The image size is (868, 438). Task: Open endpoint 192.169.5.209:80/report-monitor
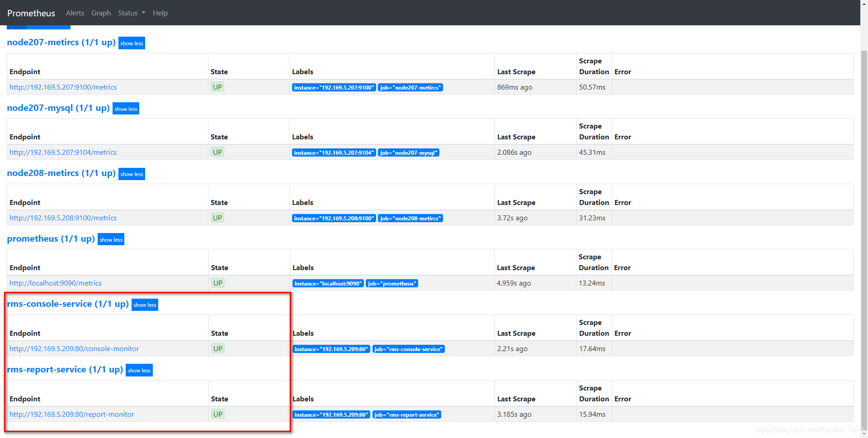pyautogui.click(x=72, y=414)
